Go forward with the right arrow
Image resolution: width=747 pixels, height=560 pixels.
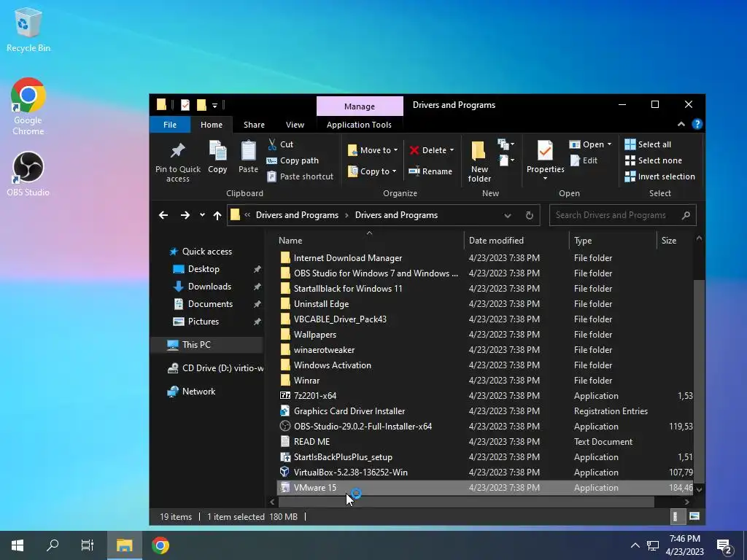click(185, 215)
